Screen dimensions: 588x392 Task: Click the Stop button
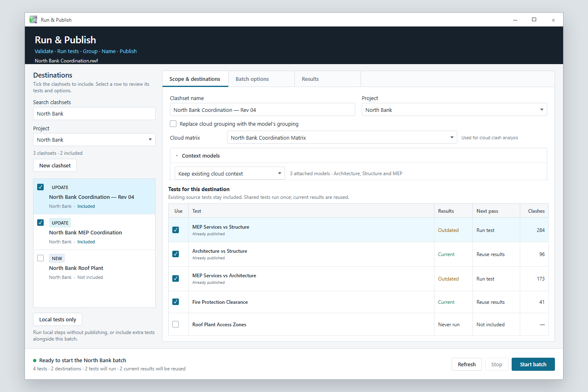click(497, 364)
